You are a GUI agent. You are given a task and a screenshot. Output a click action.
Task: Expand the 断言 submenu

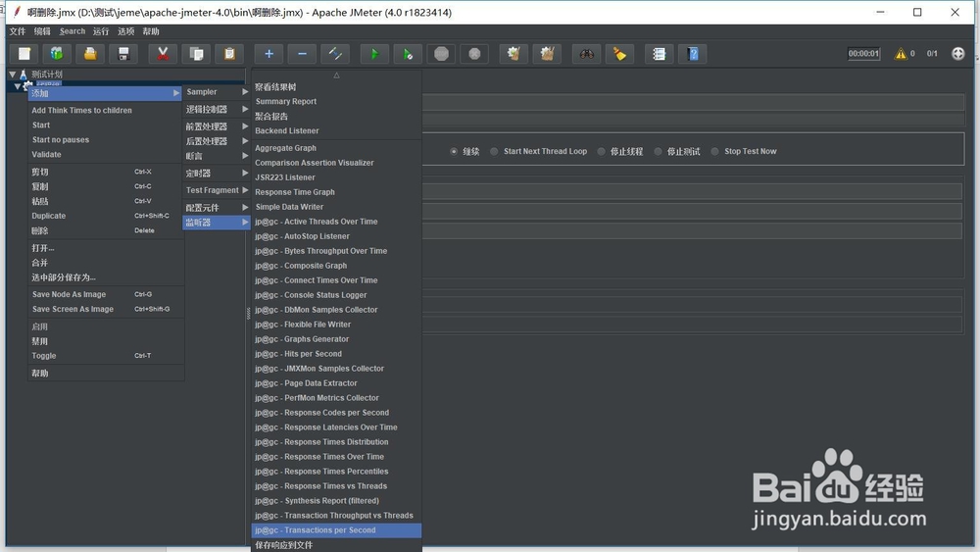point(217,156)
